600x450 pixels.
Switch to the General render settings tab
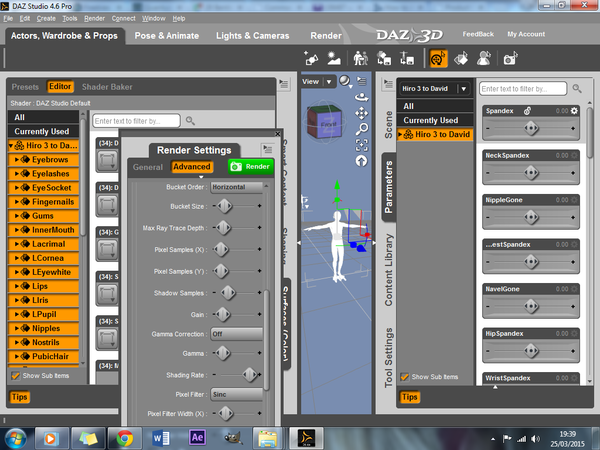[148, 167]
